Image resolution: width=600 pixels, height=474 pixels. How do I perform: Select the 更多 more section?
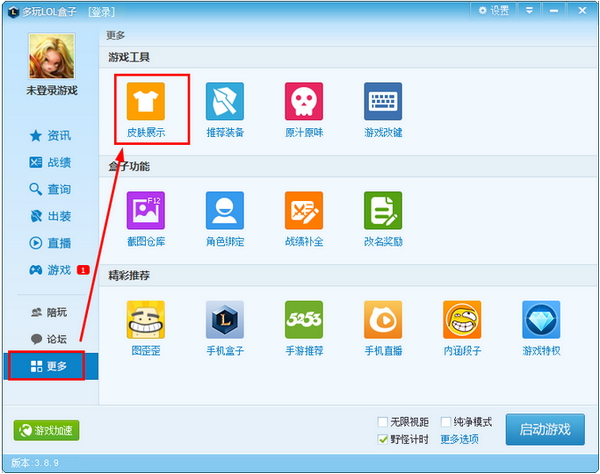tap(51, 366)
